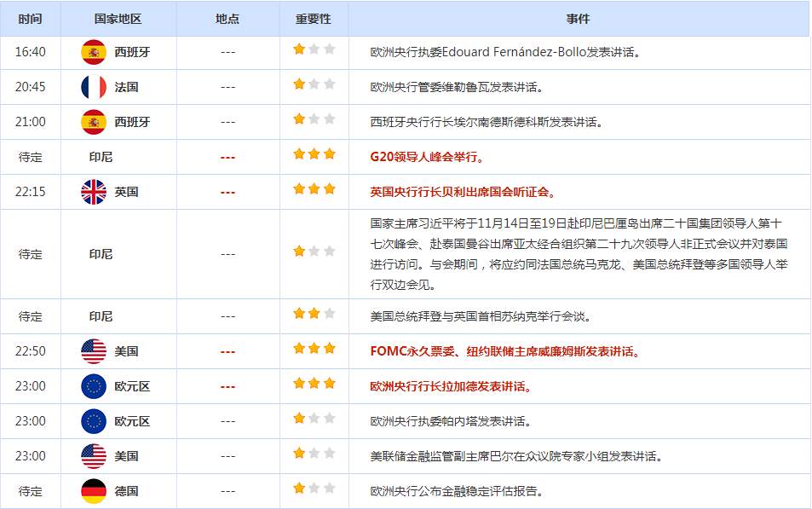This screenshot has height=509, width=812.
Task: Click 西班牙 label in 16:40 row
Action: 132,52
